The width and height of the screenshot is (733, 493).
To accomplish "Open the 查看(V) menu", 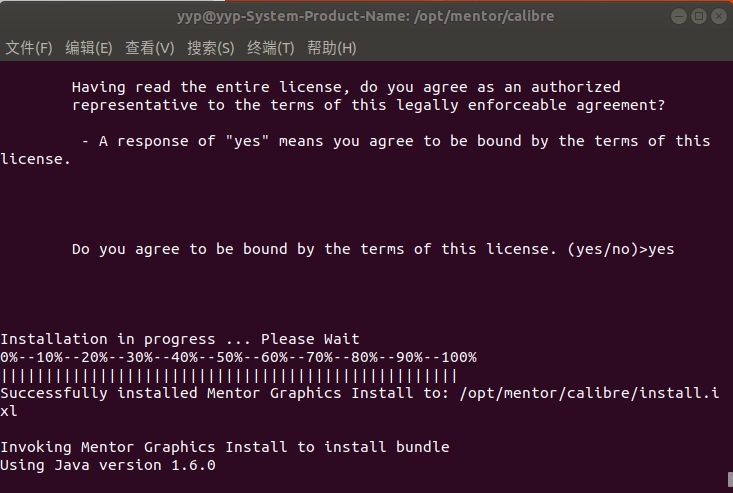I will (x=150, y=48).
